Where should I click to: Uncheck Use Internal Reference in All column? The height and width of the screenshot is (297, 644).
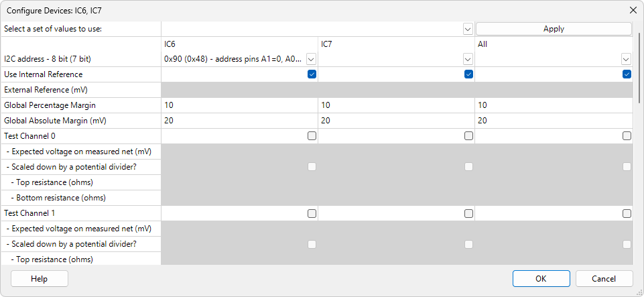coord(627,74)
